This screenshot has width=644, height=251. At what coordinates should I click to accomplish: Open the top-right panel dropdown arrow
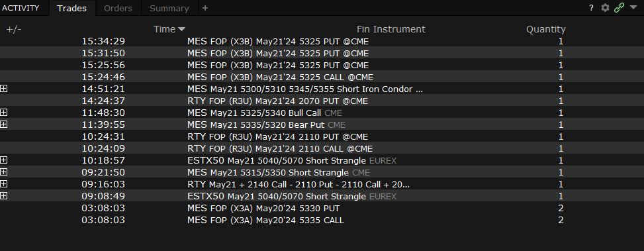[633, 7]
